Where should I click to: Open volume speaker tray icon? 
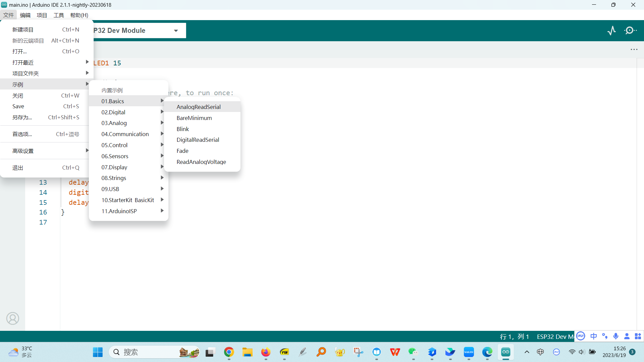pos(582,352)
